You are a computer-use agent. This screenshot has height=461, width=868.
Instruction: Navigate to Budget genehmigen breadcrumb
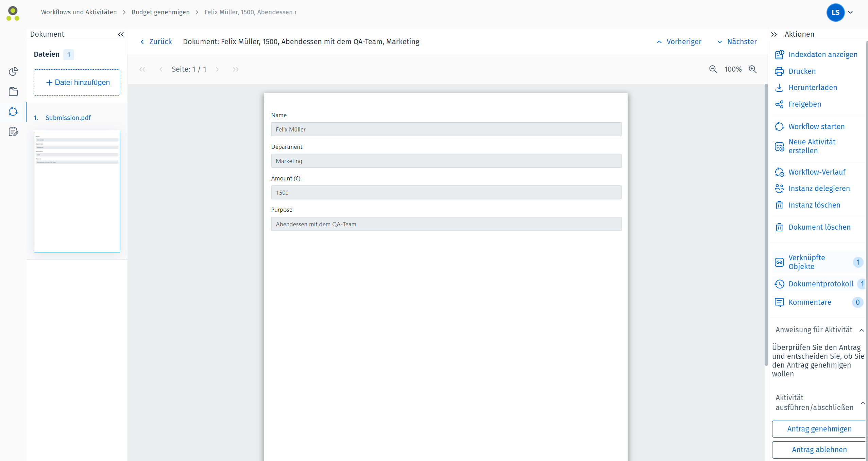(160, 12)
